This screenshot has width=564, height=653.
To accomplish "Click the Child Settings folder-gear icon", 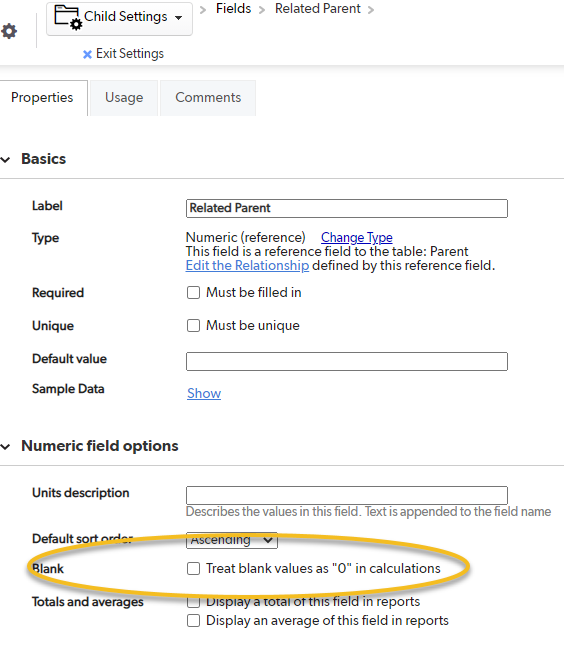I will pos(69,17).
